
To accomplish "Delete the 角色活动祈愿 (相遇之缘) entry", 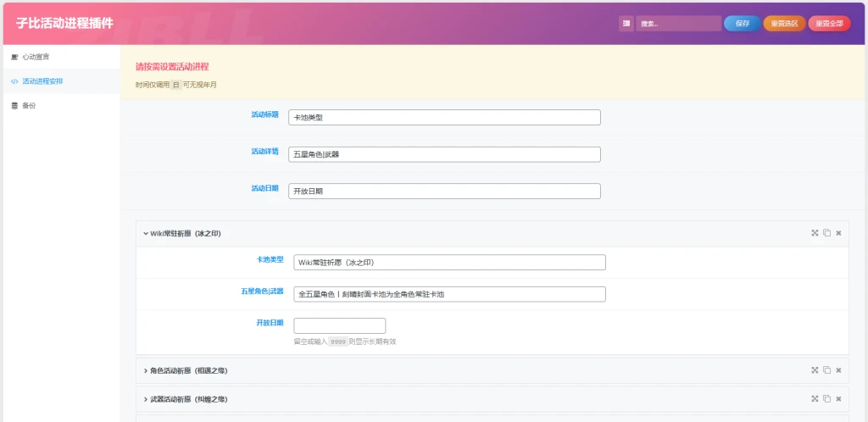I will [x=838, y=370].
